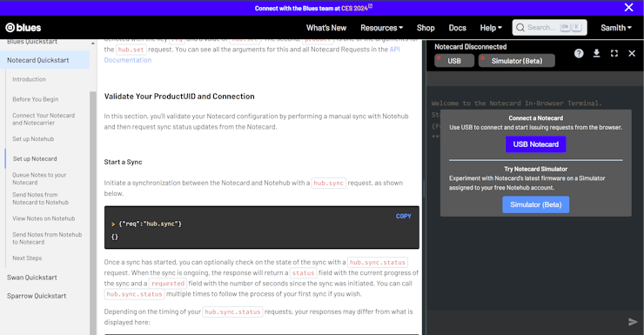Open Send Notes from Notehub to Notecard

[47, 238]
